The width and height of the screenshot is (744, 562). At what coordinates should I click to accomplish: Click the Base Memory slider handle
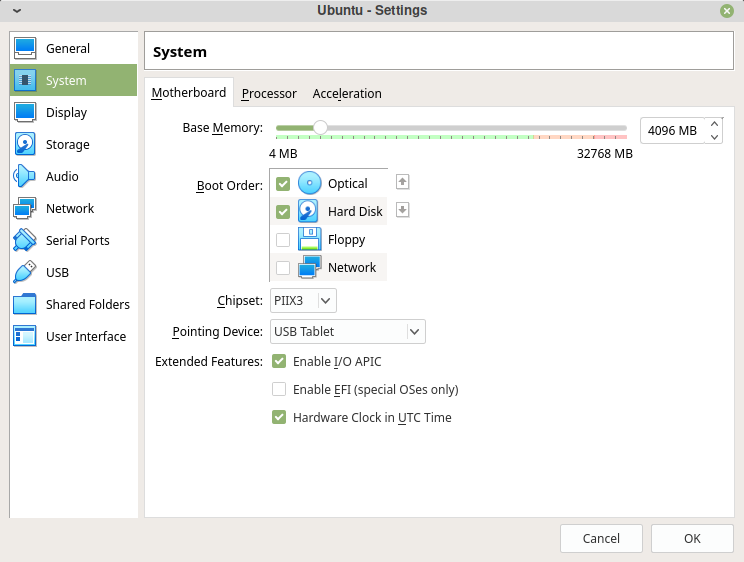click(x=320, y=127)
